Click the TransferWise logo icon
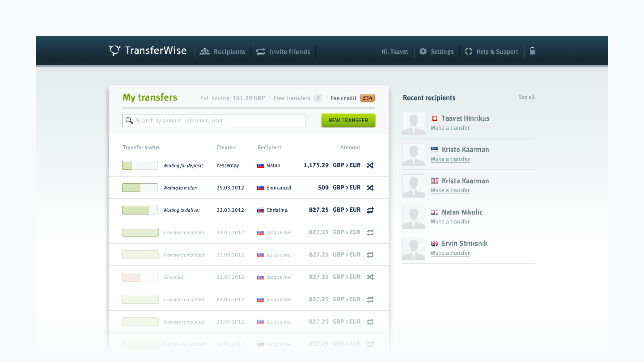644x362 pixels. pyautogui.click(x=114, y=50)
